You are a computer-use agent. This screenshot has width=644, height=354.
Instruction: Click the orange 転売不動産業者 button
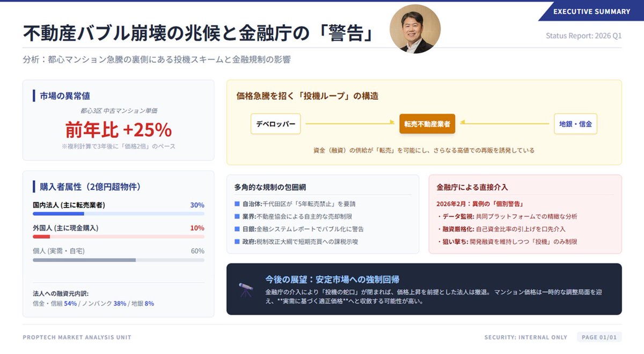(x=427, y=123)
